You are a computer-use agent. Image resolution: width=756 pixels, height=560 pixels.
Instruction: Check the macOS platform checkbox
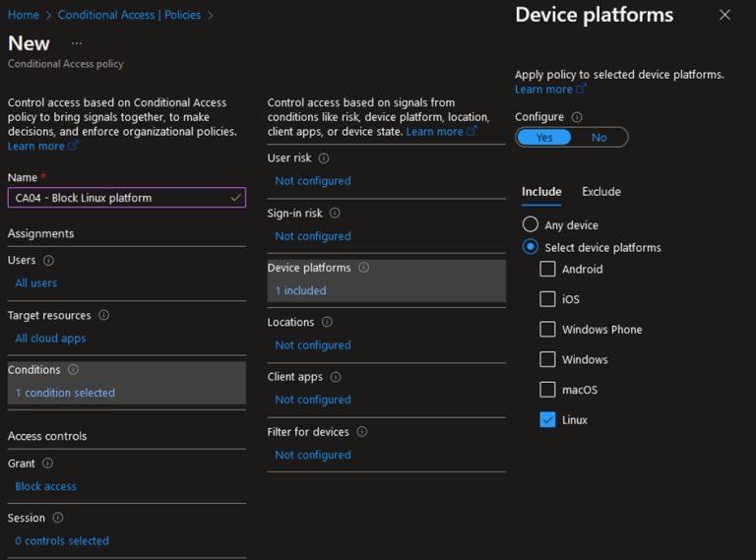[x=547, y=390]
